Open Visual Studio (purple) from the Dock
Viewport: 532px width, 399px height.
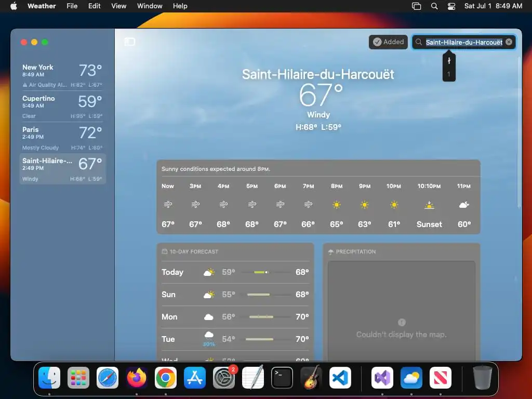click(x=382, y=378)
